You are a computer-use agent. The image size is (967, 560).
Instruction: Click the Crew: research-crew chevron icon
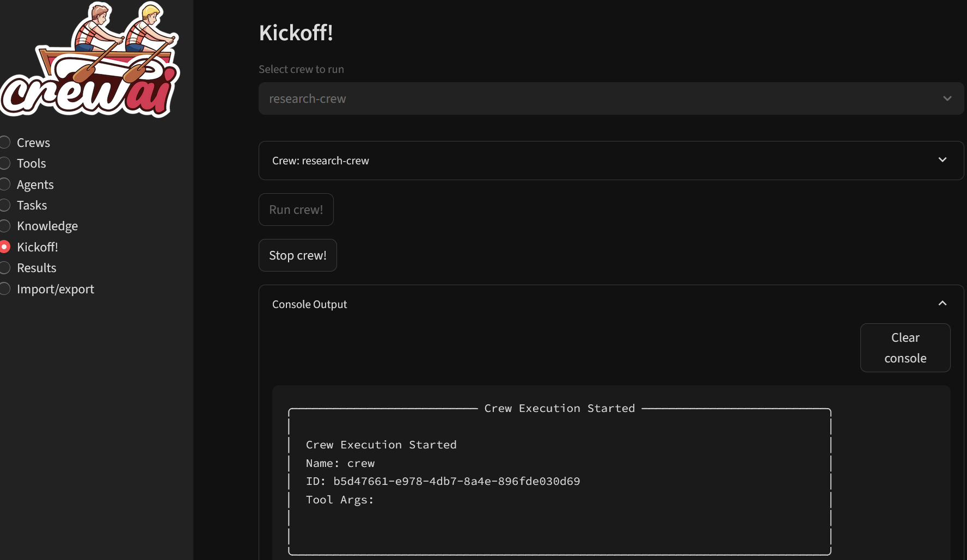[942, 160]
